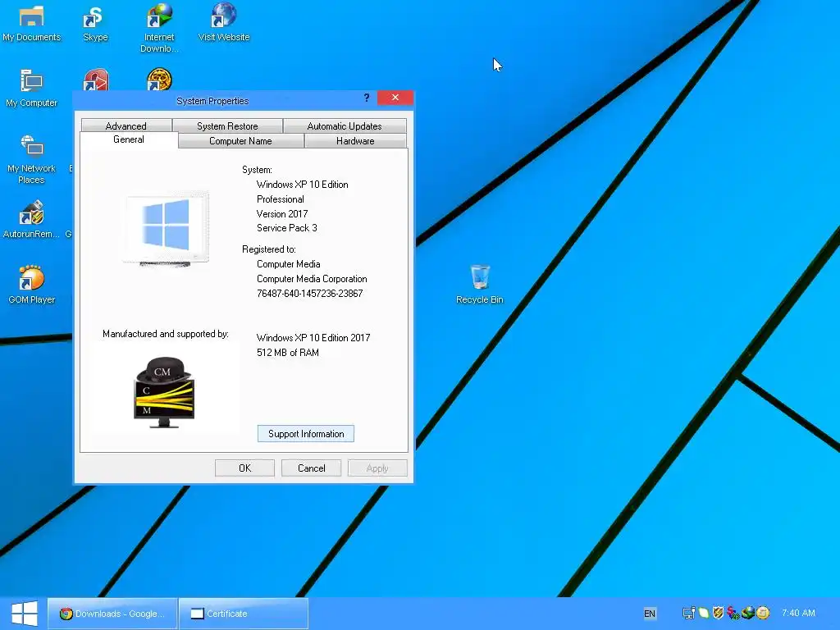
Task: Open the My Documents desktop icon
Action: pos(31,24)
